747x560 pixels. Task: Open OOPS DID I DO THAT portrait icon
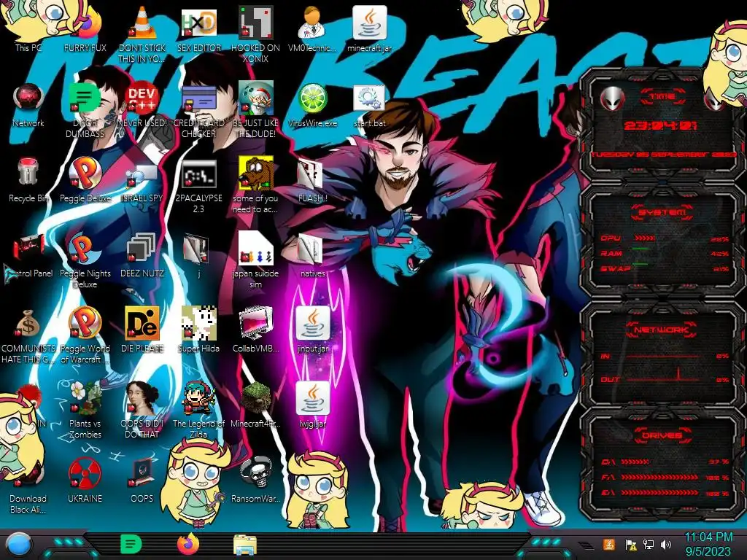click(142, 411)
